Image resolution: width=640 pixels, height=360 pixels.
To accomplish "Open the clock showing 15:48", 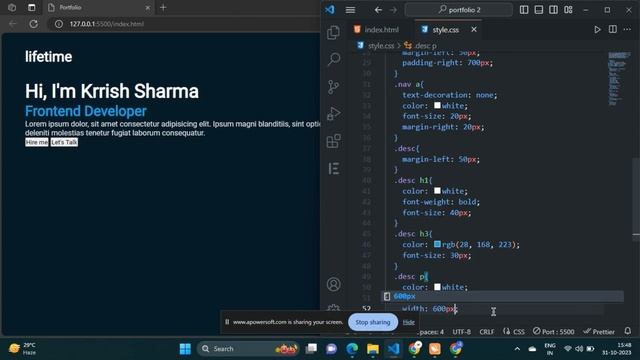I will (616, 349).
